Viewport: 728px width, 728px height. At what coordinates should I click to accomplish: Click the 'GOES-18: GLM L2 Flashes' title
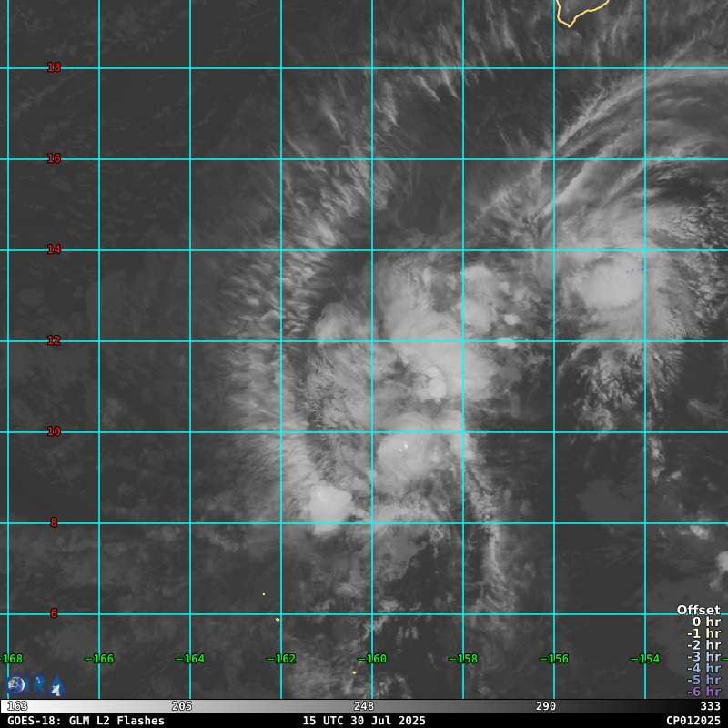(86, 721)
